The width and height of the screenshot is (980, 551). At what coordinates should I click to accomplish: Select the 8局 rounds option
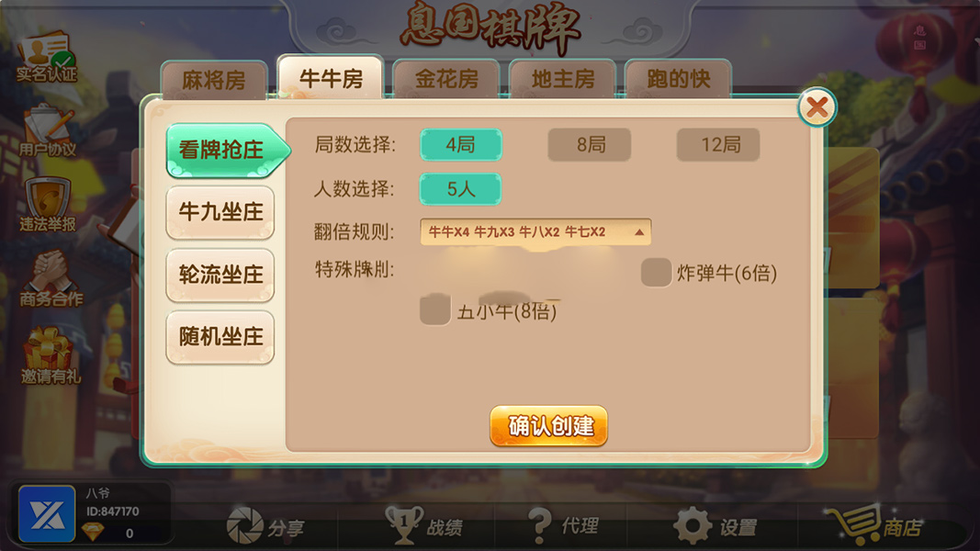pos(590,145)
